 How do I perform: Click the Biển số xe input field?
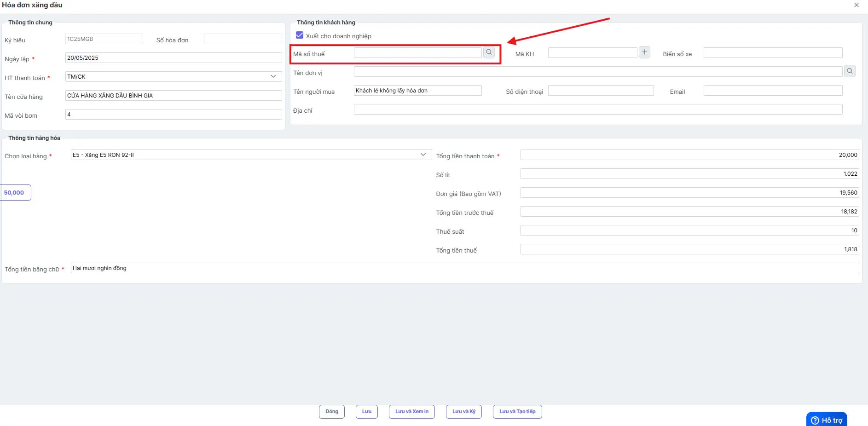[773, 52]
